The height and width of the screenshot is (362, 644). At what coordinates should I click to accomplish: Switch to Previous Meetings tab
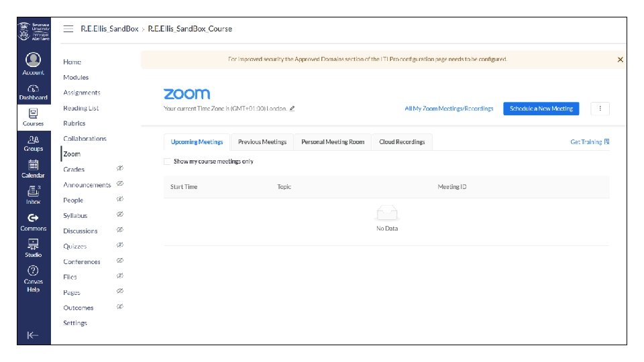[262, 142]
